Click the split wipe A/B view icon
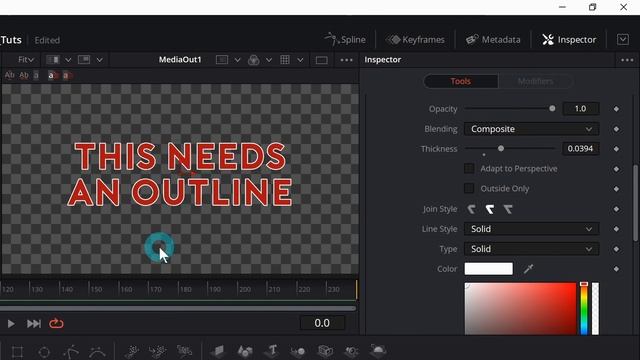The width and height of the screenshot is (640, 360). tap(53, 60)
